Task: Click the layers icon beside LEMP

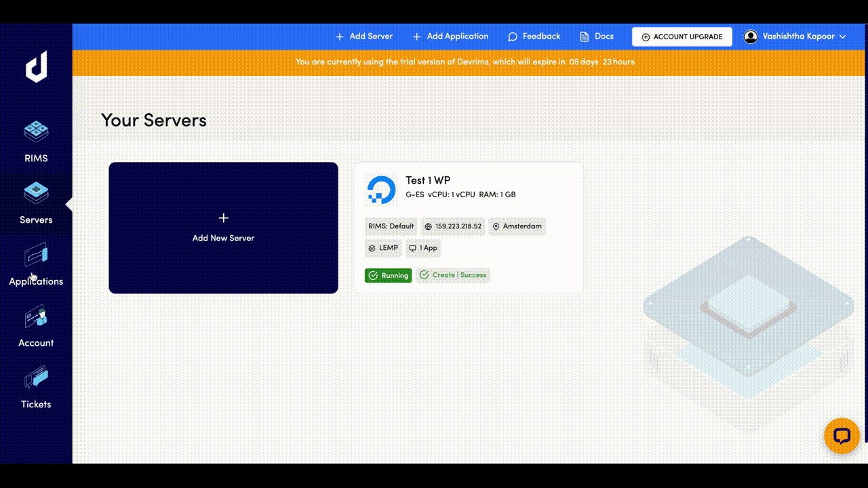Action: [372, 248]
